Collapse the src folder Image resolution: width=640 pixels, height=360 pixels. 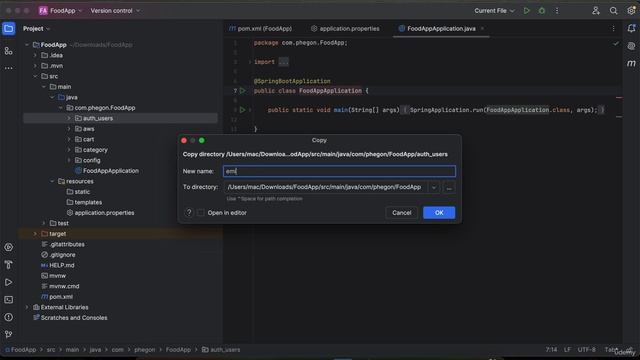(36, 76)
